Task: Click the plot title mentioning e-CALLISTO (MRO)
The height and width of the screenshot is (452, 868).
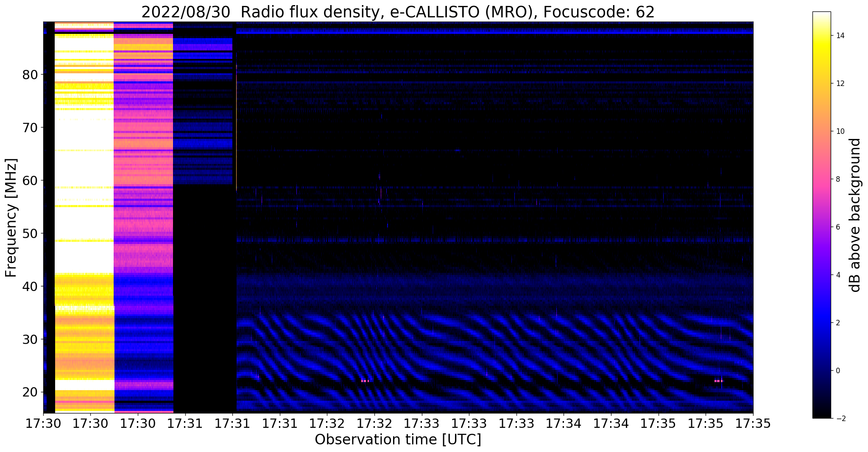Action: coord(398,12)
